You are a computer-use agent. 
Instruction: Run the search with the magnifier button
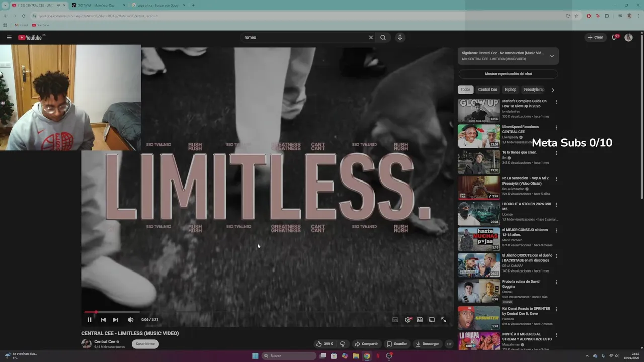tap(383, 37)
